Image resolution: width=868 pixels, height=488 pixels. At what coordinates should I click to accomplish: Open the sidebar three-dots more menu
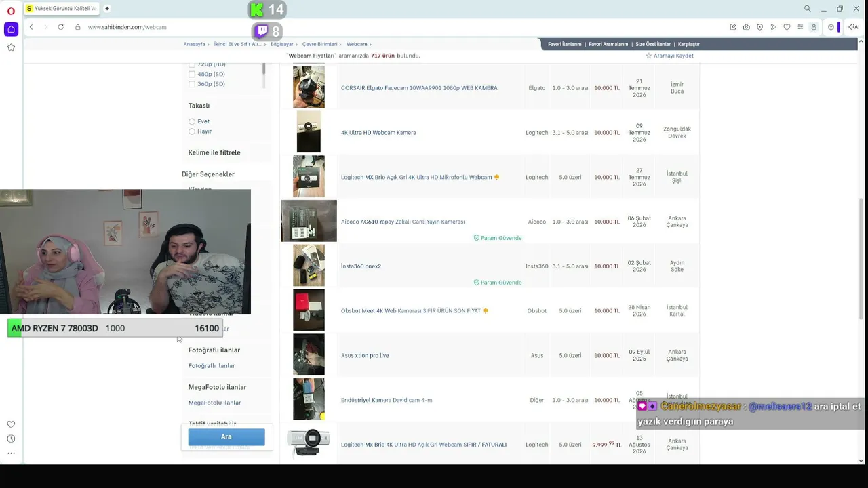click(11, 453)
